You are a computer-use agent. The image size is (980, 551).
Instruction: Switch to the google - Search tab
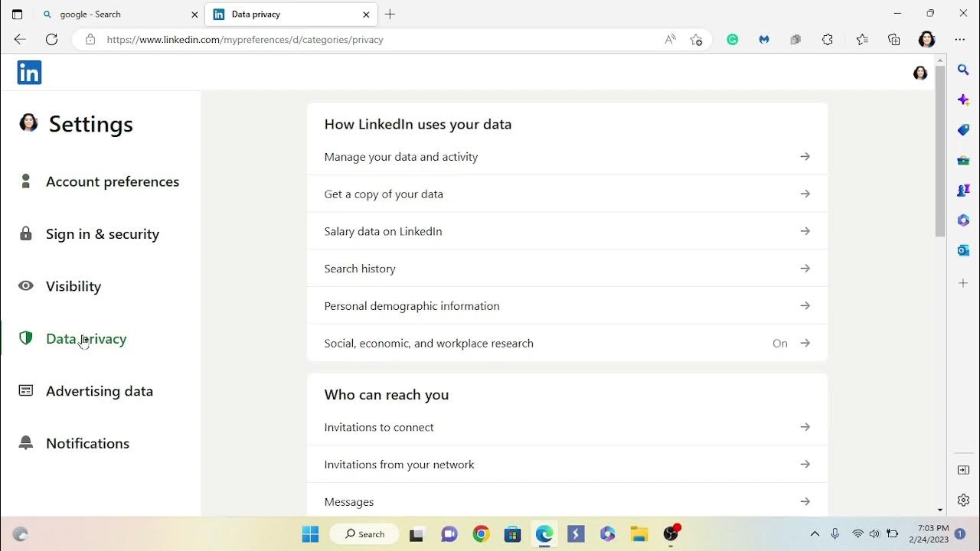[119, 14]
